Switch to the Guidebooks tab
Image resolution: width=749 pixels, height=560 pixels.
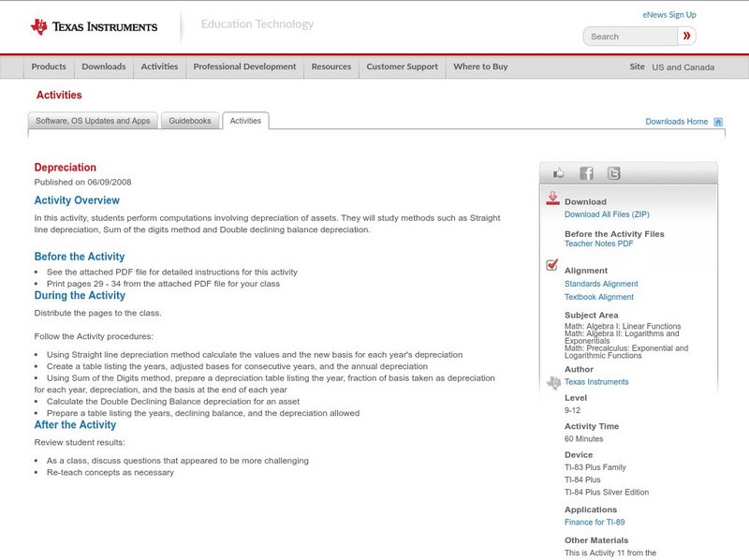[190, 121]
